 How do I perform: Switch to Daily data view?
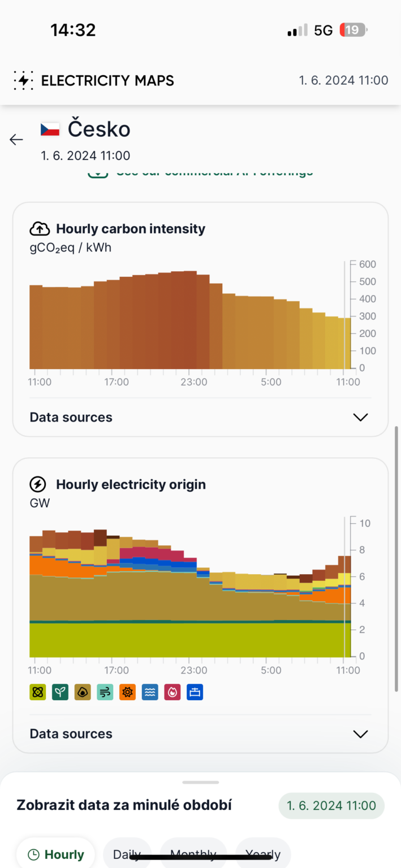click(127, 854)
